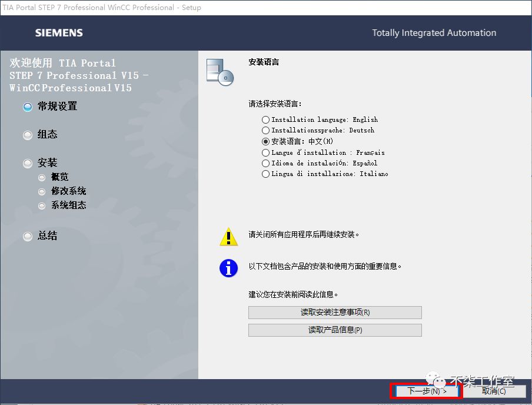
Task: Click 取消(C) cancel button
Action: point(494,391)
